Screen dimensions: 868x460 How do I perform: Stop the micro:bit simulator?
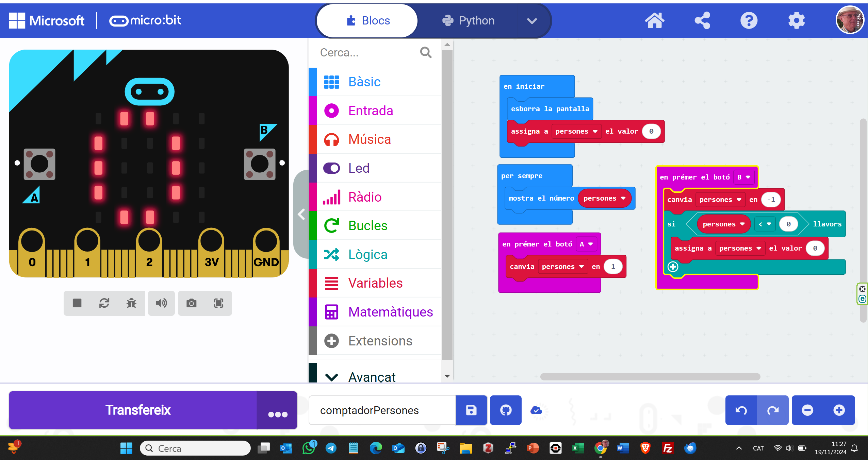77,303
